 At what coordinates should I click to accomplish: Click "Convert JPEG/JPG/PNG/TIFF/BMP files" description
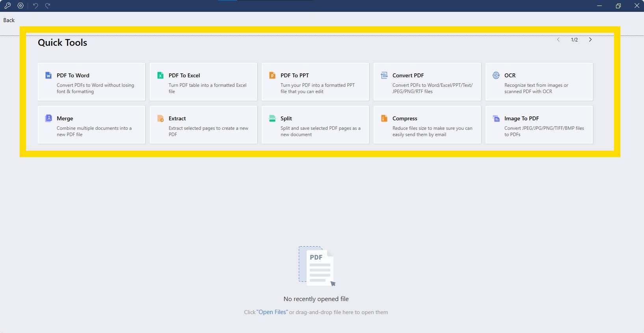click(544, 128)
